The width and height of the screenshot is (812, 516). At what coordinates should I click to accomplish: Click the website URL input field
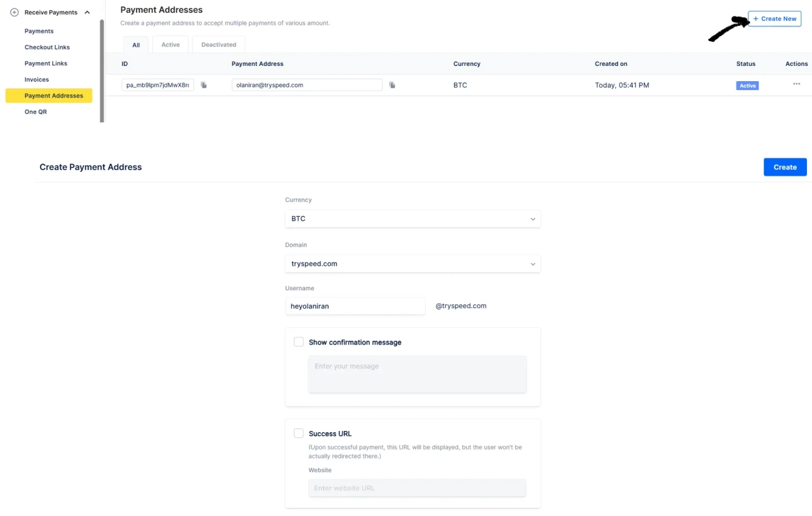tap(417, 488)
